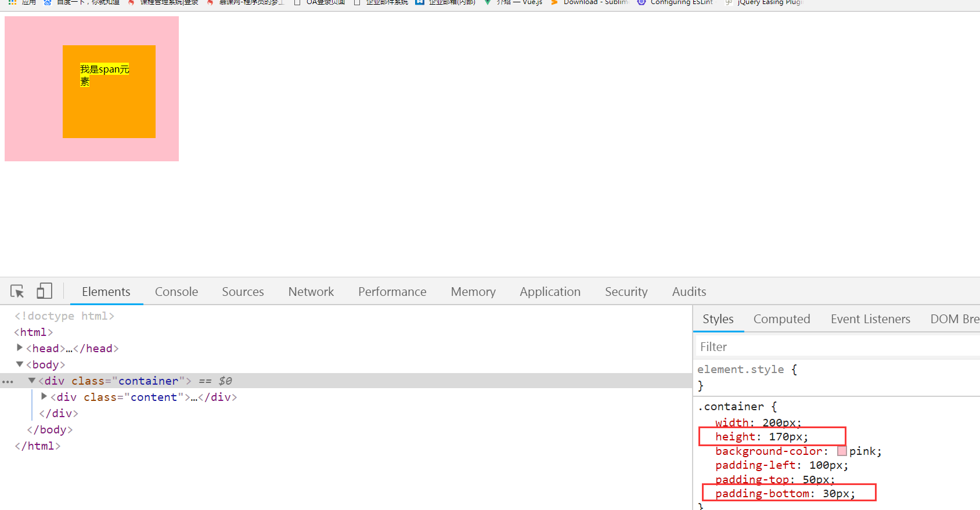Open the three-dots menu beside the container node
Image resolution: width=980 pixels, height=510 pixels.
point(8,381)
